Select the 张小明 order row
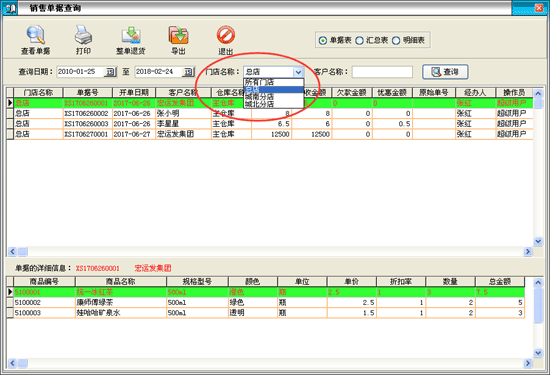 (270, 114)
